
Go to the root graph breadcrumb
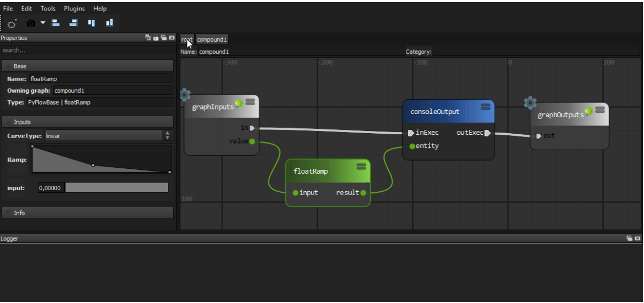(x=187, y=39)
